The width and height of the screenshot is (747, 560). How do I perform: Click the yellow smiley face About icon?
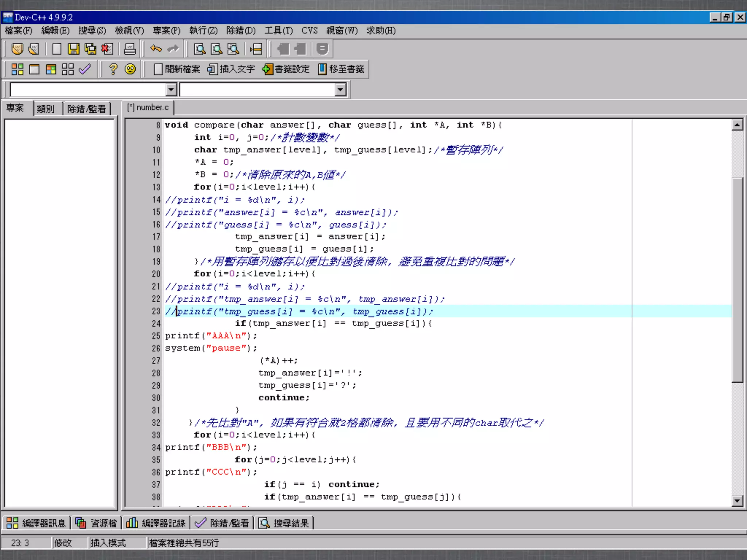(130, 69)
